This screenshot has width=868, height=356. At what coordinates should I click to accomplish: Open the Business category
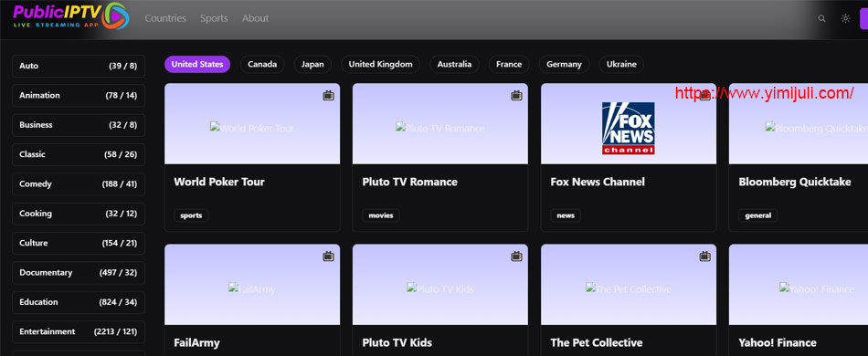pos(78,125)
